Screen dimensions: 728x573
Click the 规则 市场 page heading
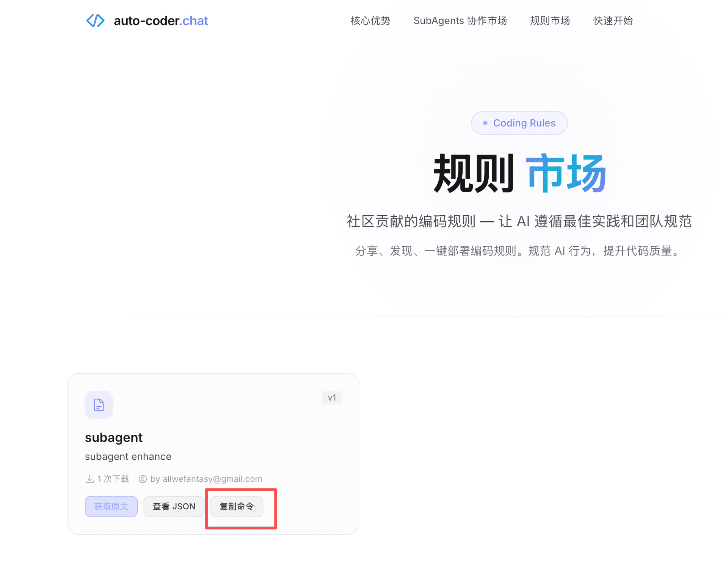[519, 173]
